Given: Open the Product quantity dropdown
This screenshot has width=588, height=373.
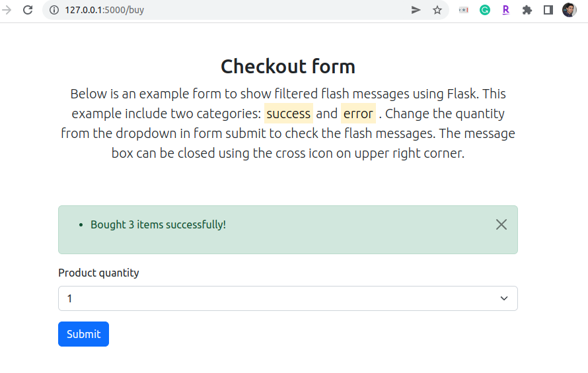Looking at the screenshot, I should [288, 298].
